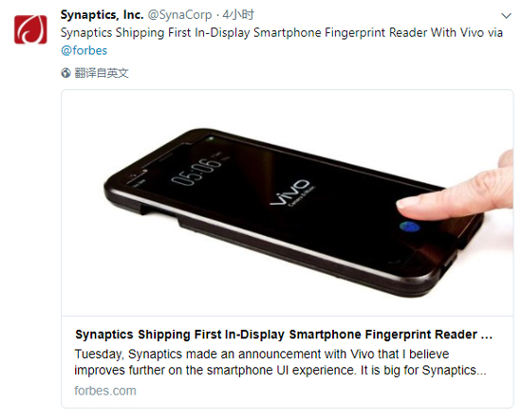Click the link card's bottom text panel
The height and width of the screenshot is (420, 522).
coord(287,362)
